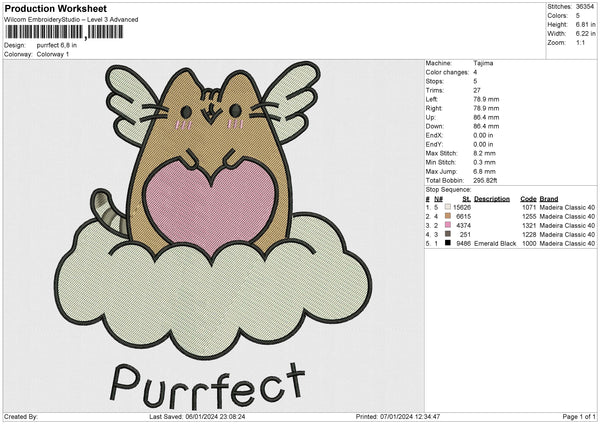Click the Colors count value '5'

578,16
